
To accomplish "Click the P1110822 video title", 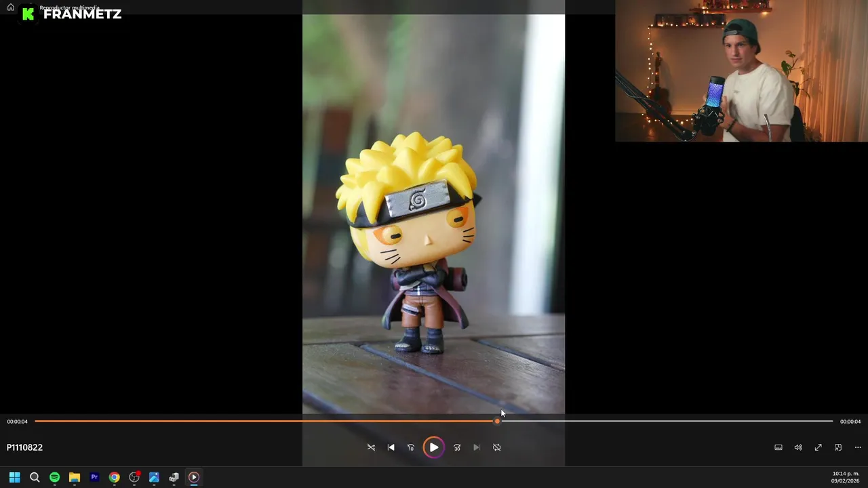I will click(x=24, y=447).
